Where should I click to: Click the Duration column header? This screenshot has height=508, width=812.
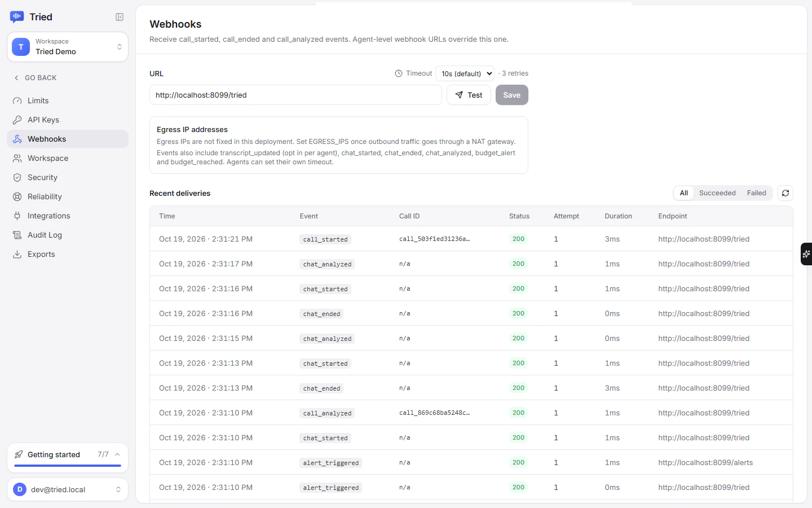[x=618, y=216]
